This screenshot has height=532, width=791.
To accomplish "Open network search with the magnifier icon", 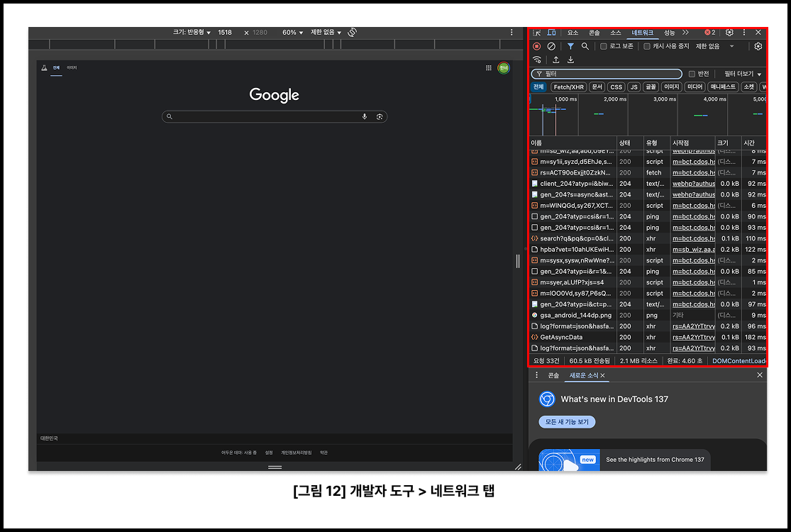I will 585,46.
